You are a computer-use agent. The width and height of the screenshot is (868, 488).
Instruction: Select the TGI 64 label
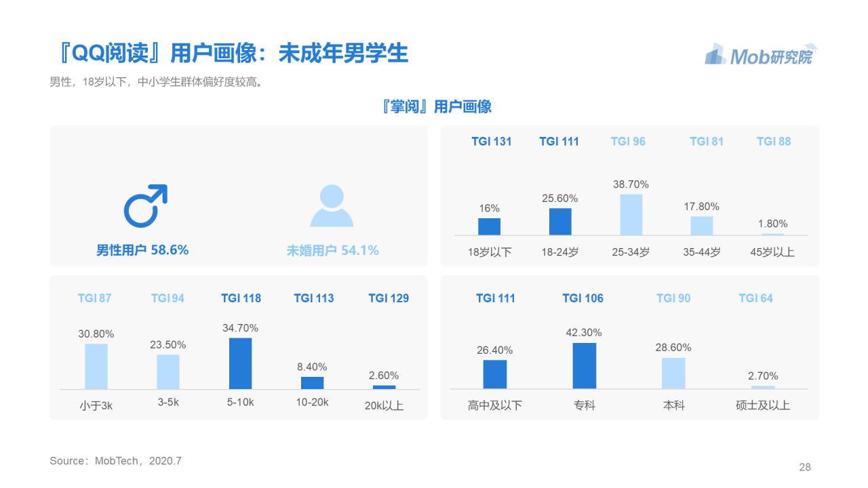coord(755,298)
